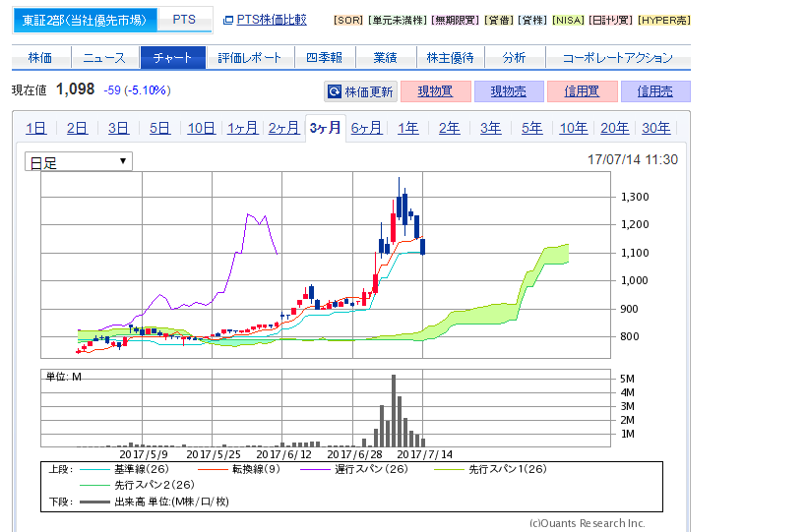Click the tallest volume bar in chart
Screen dimensions: 806x532
coord(394,411)
